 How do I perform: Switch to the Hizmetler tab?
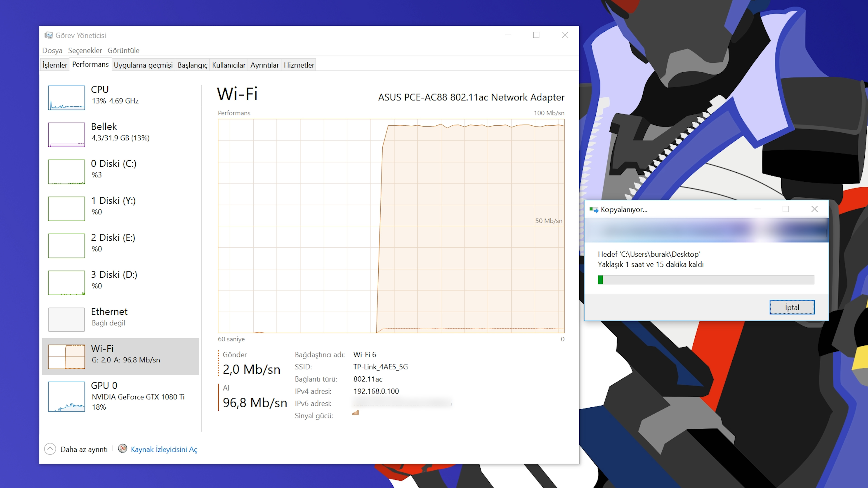tap(299, 65)
